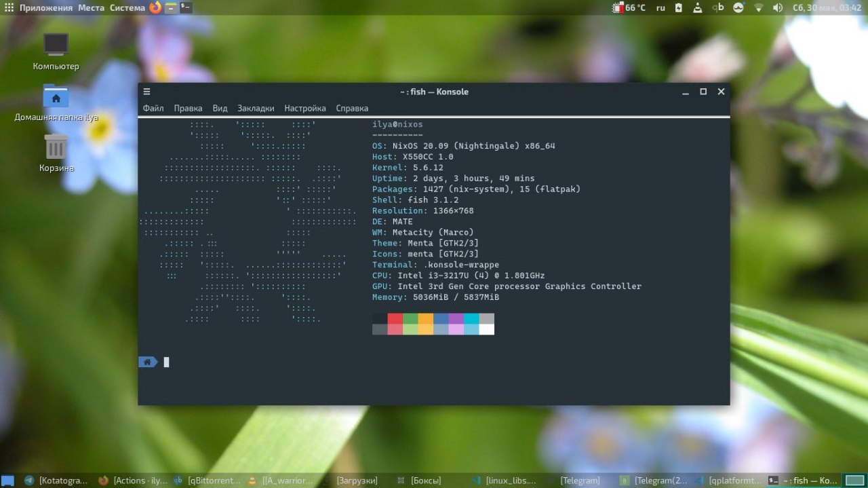Click the red color block in neofetch palette
Screen dimensions: 868x488
395,318
